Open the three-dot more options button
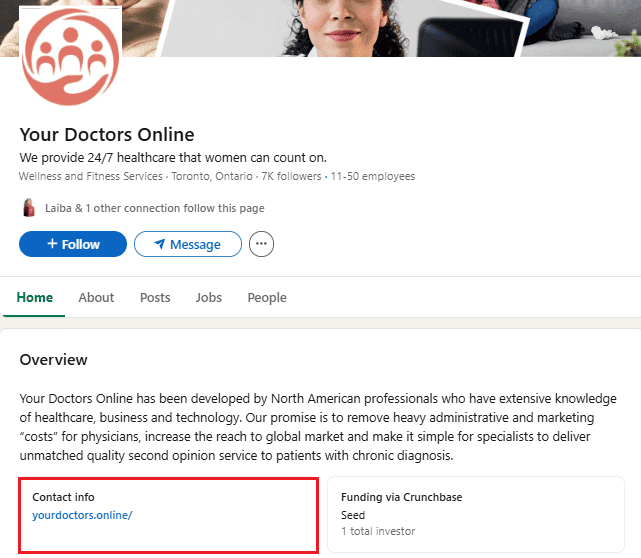641x558 pixels. point(261,244)
